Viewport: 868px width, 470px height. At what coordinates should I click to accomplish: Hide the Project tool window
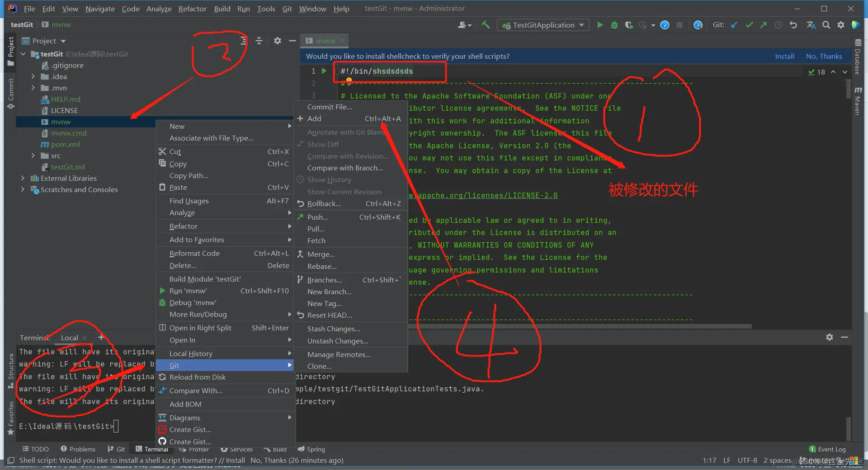point(292,41)
